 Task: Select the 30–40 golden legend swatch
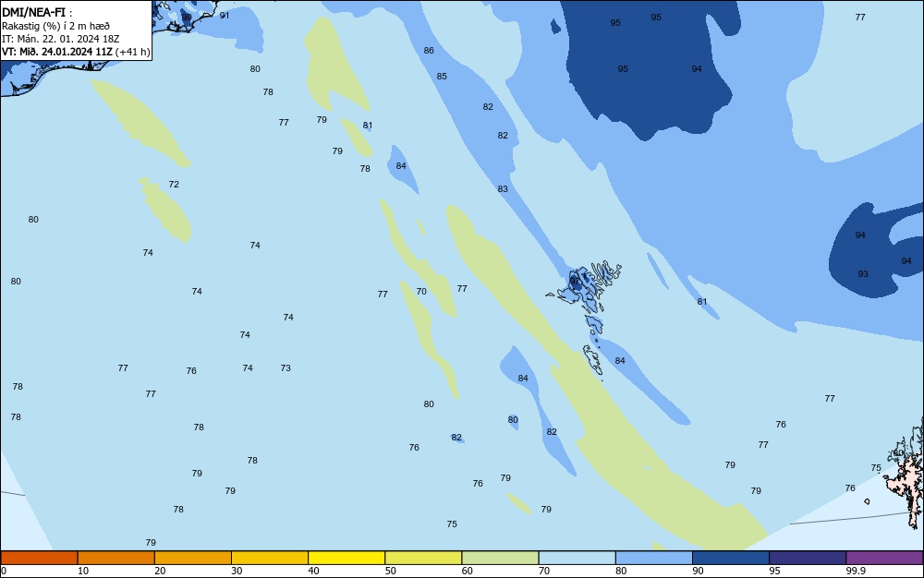(x=270, y=558)
